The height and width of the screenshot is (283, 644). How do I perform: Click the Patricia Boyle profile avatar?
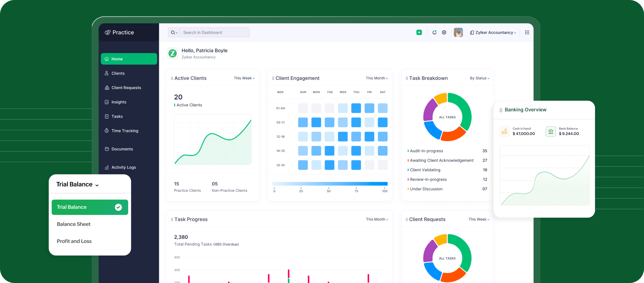click(458, 32)
